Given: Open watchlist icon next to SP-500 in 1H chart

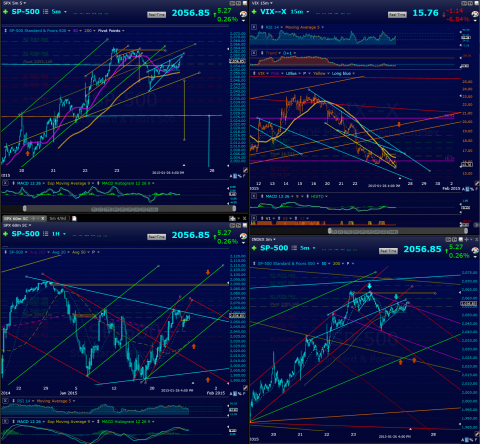Looking at the screenshot, I should [45, 234].
